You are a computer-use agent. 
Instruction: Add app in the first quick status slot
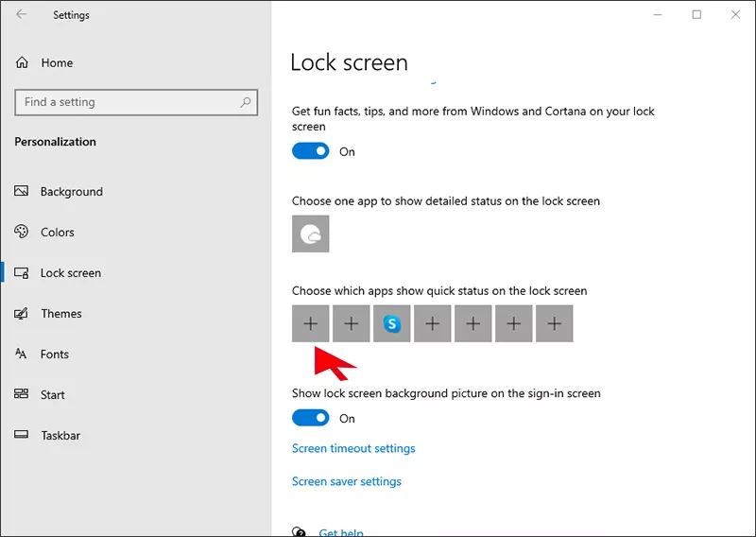(311, 323)
